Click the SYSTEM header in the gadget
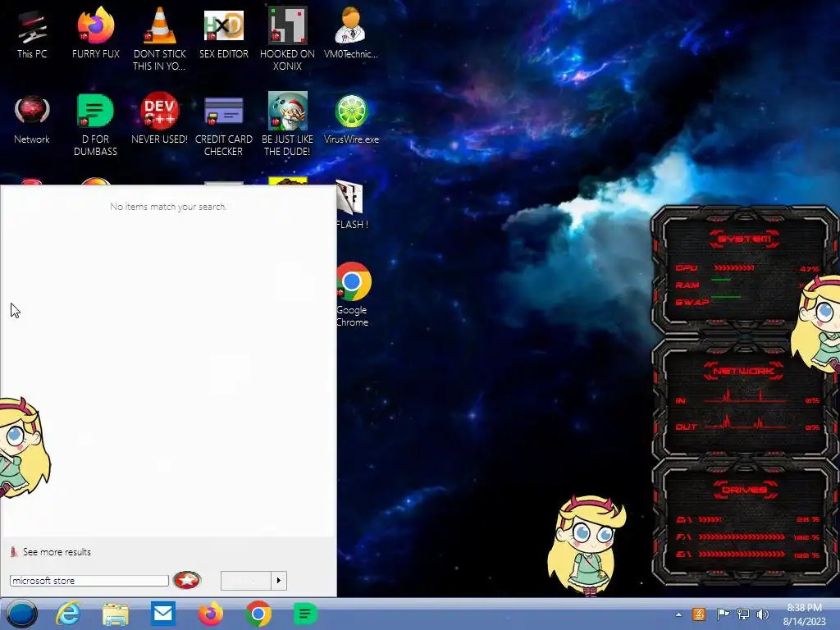This screenshot has width=840, height=630. pyautogui.click(x=744, y=239)
